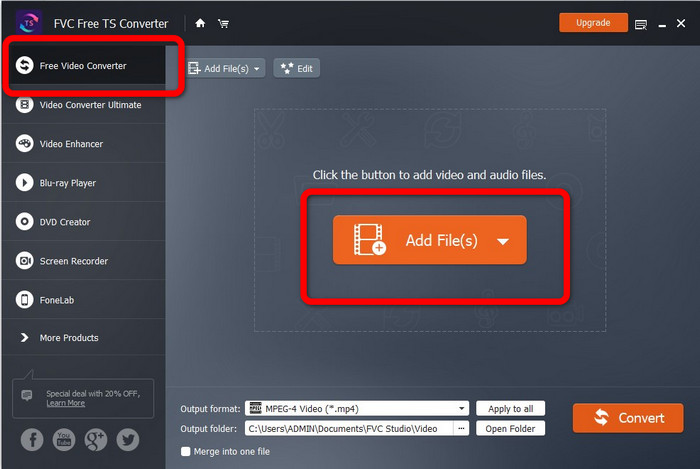Image resolution: width=700 pixels, height=469 pixels.
Task: Click 'Special deal with 20% OFF' text
Action: tap(93, 394)
